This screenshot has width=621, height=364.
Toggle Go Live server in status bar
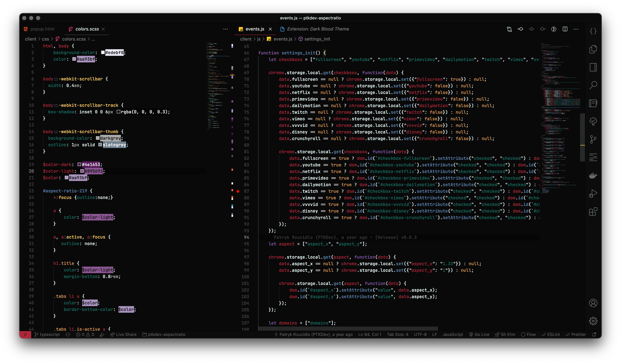point(479,334)
